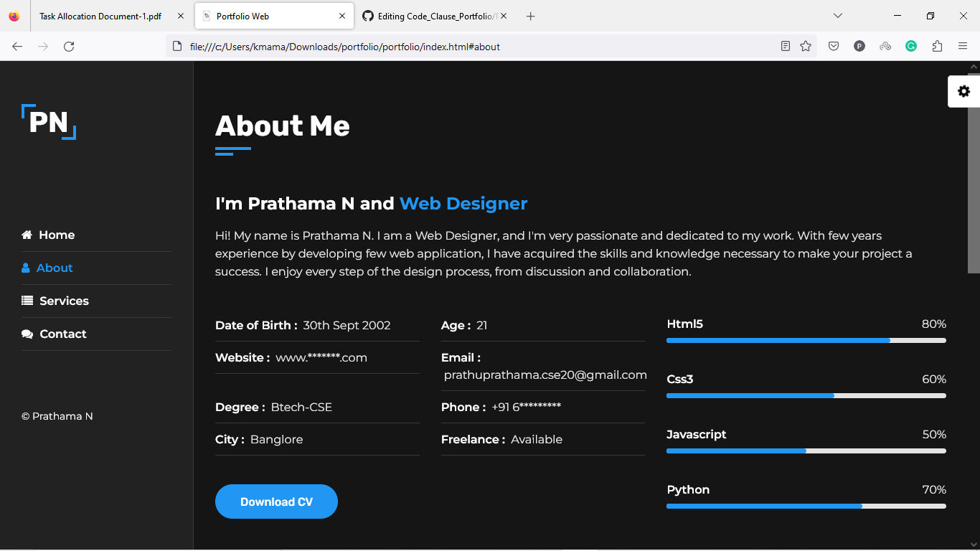
Task: Click the Freelance value Available
Action: click(537, 440)
